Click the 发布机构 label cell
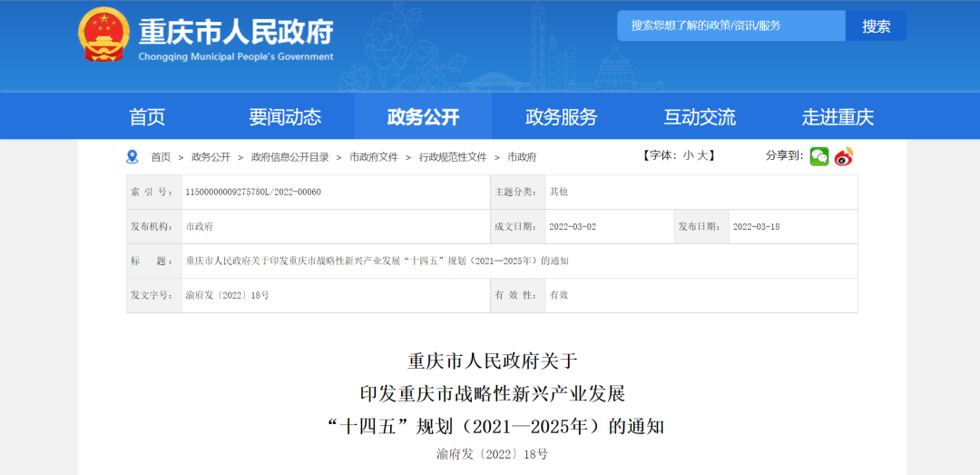The height and width of the screenshot is (475, 980). pyautogui.click(x=154, y=226)
